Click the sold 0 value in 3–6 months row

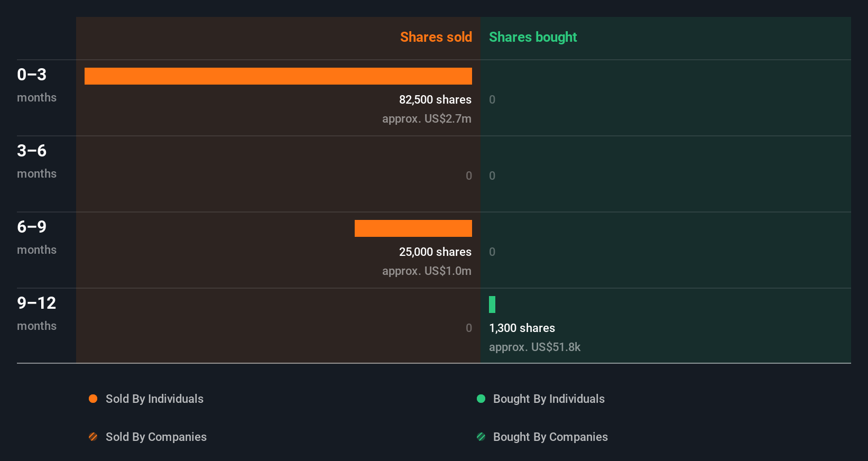click(469, 176)
